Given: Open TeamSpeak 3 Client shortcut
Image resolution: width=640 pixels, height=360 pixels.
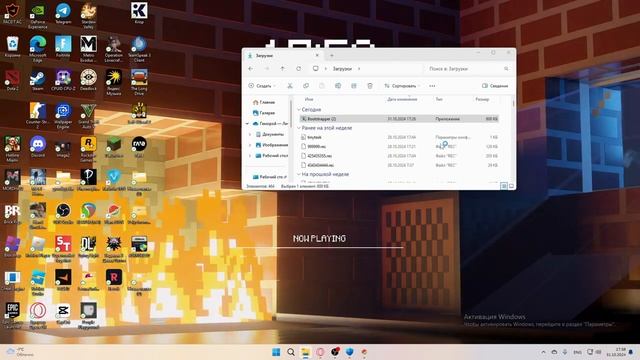Looking at the screenshot, I should (x=139, y=49).
